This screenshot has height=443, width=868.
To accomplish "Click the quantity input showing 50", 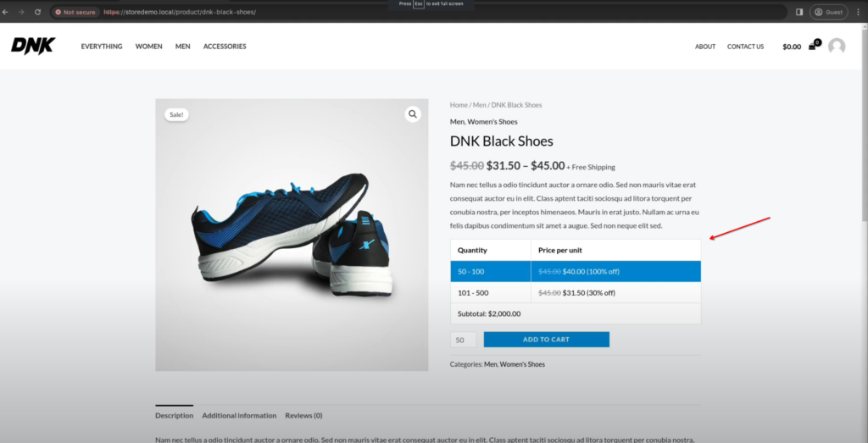I will click(x=463, y=340).
